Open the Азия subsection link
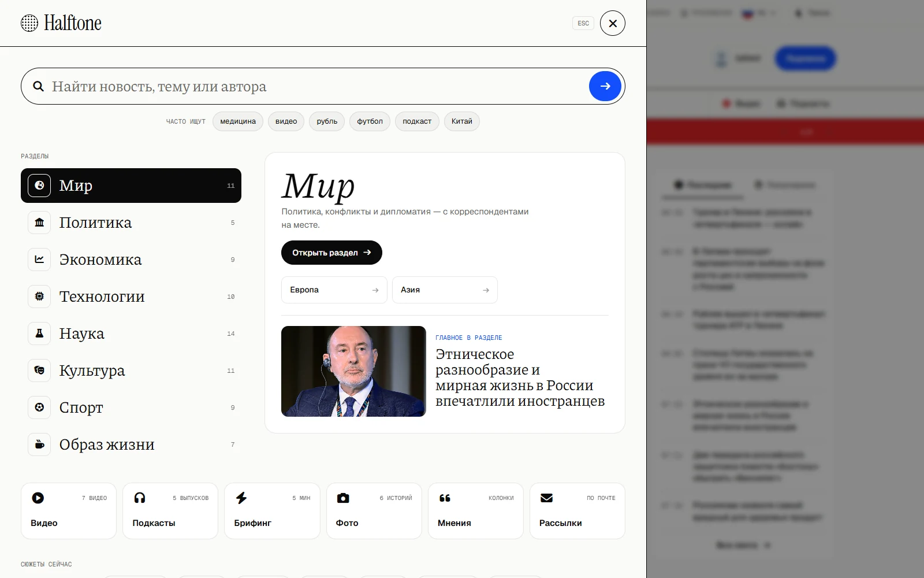The width and height of the screenshot is (924, 578). click(x=445, y=290)
